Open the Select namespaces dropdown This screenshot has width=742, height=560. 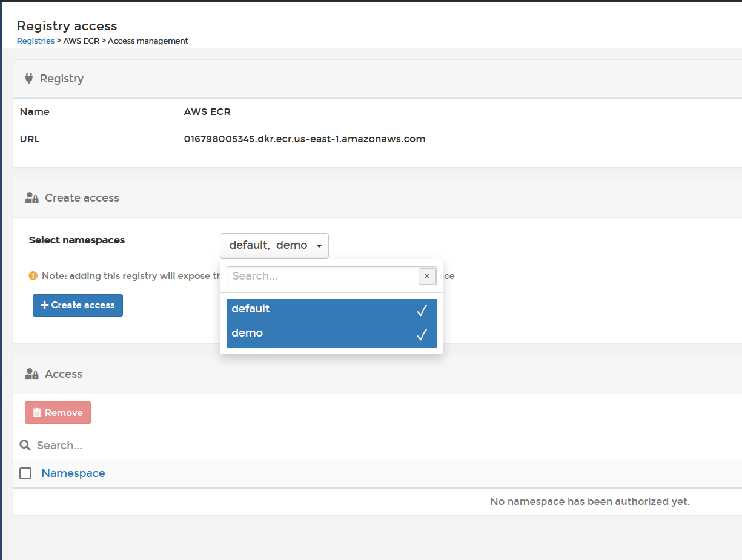click(x=274, y=246)
